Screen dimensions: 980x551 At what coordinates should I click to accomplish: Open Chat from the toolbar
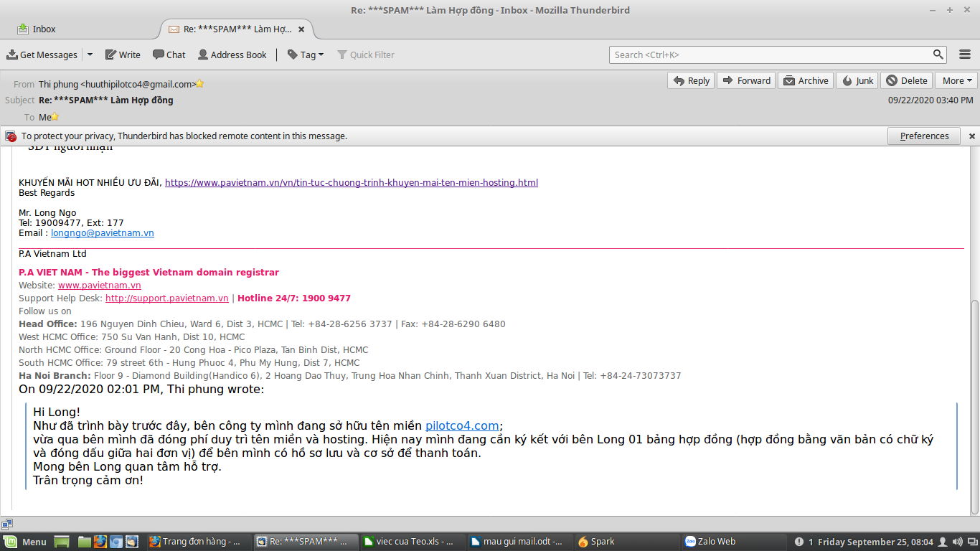169,55
